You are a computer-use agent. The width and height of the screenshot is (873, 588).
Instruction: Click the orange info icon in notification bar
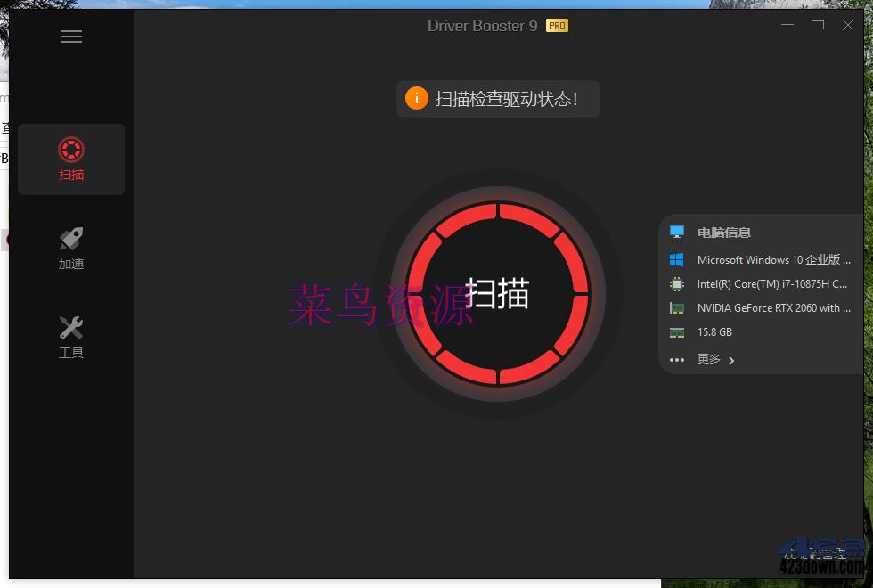coord(417,98)
